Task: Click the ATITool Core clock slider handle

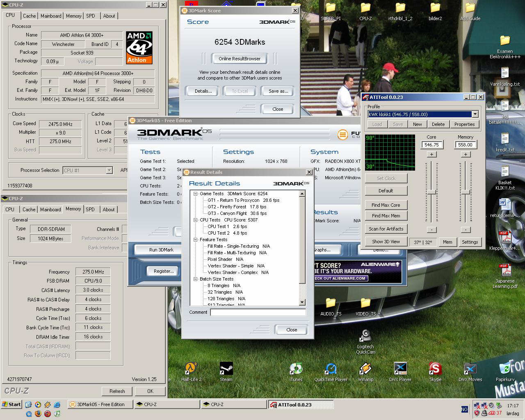Action: click(x=431, y=192)
